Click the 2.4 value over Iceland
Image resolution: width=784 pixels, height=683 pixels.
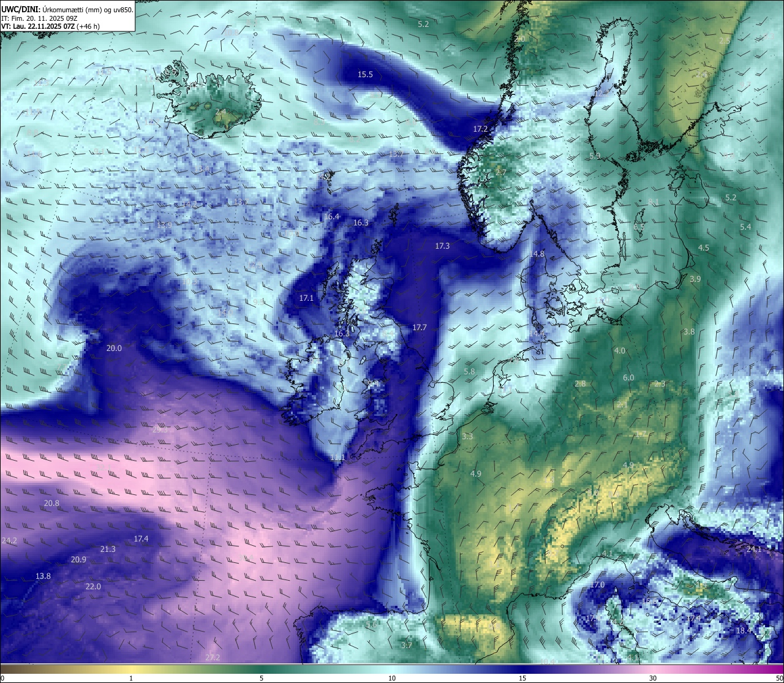pyautogui.click(x=220, y=111)
